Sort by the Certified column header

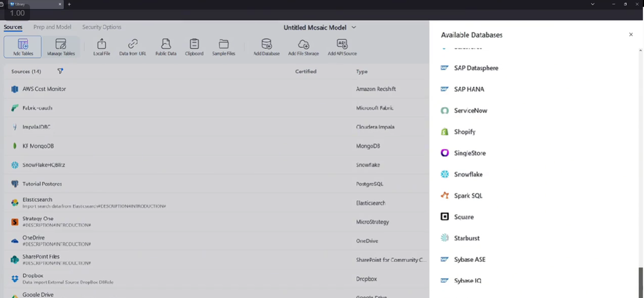coord(305,72)
